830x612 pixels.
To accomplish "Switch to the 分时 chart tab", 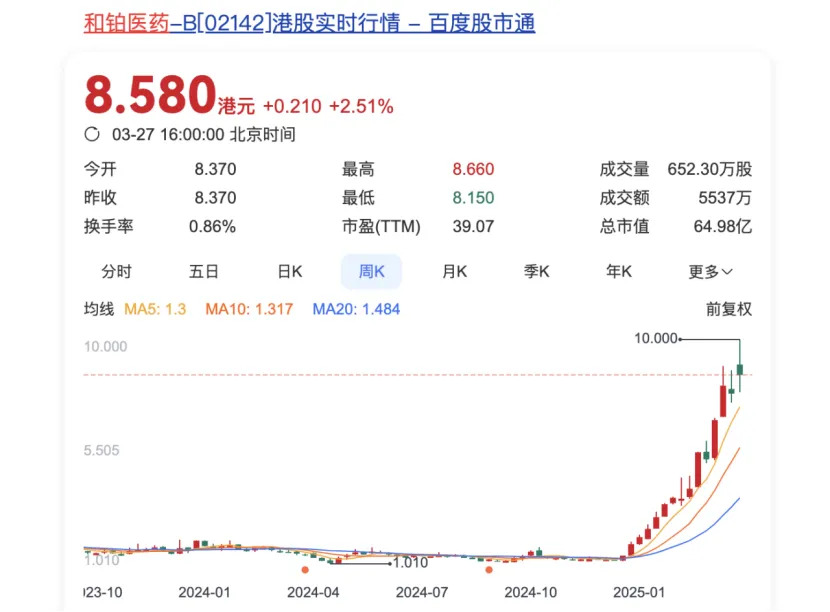I will 116,271.
